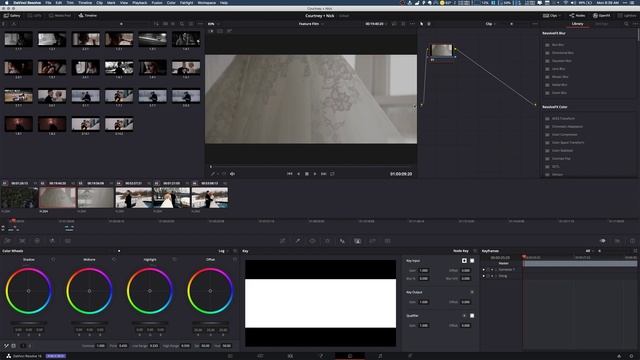Open the Log wheels mode dropdown
The image size is (640, 360).
point(222,251)
